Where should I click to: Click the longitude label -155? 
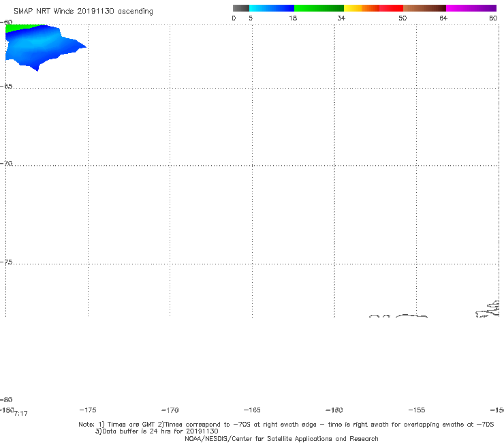[417, 410]
